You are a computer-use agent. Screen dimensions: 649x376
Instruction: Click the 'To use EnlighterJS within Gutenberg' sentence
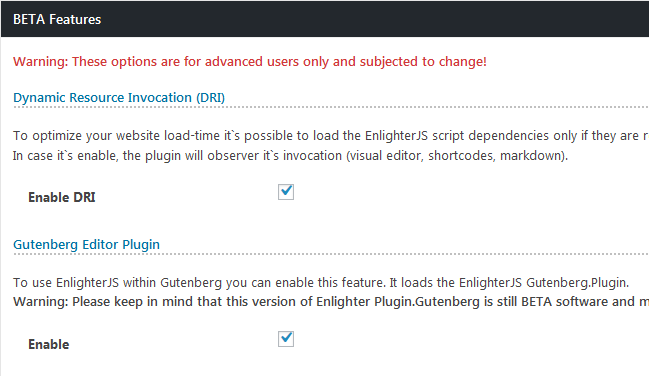coord(321,283)
